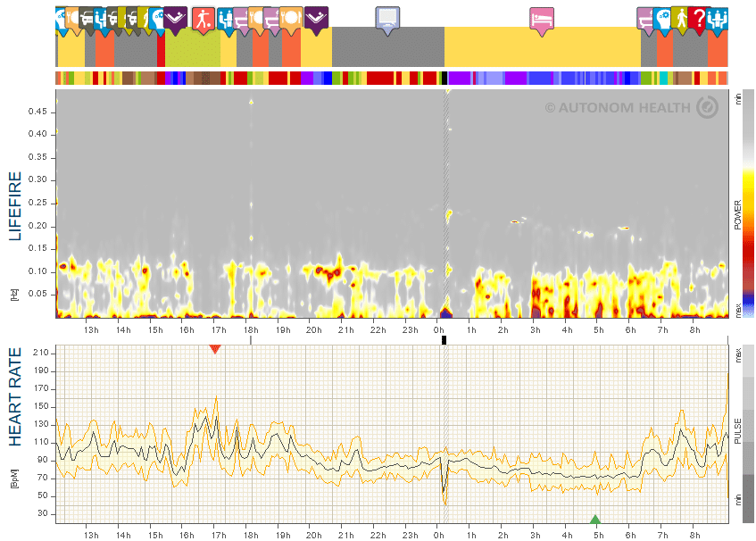This screenshot has height=541, width=756.
Task: Click the gray tick marker near 18h
Action: click(x=251, y=340)
